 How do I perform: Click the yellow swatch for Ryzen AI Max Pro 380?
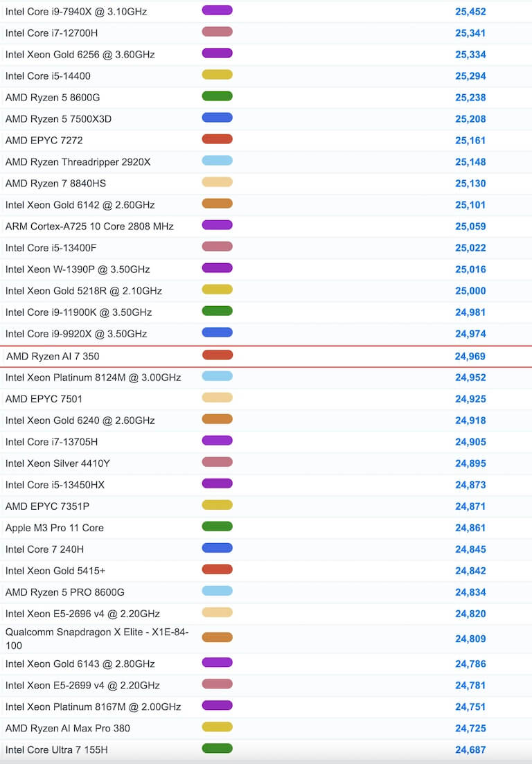[x=218, y=727]
